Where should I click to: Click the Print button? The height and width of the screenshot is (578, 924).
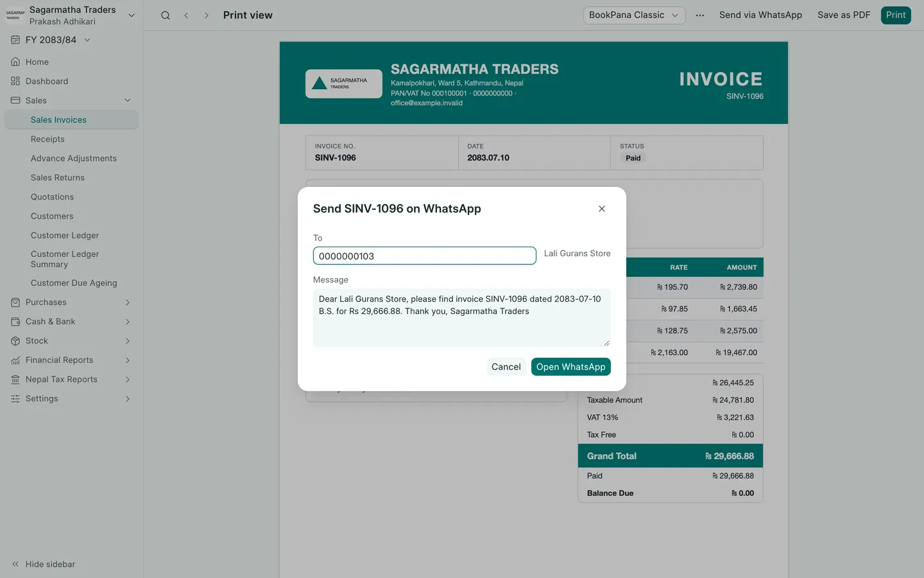pyautogui.click(x=896, y=15)
